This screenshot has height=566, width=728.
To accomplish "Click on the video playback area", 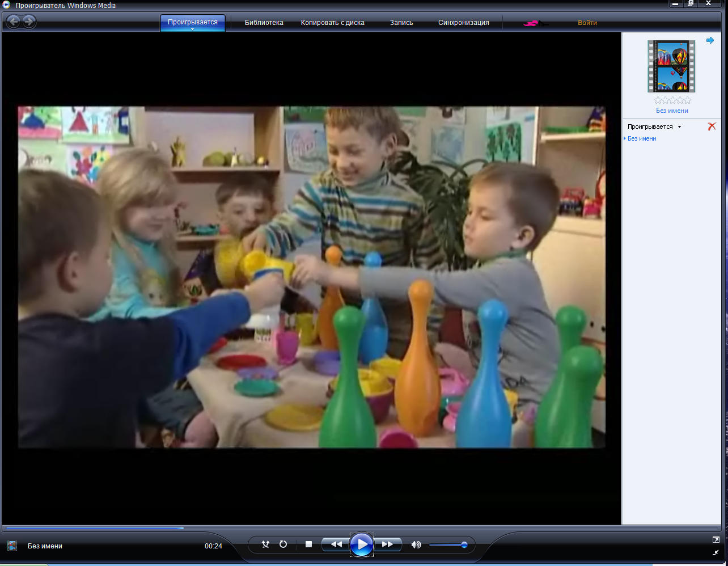I will pos(311,277).
